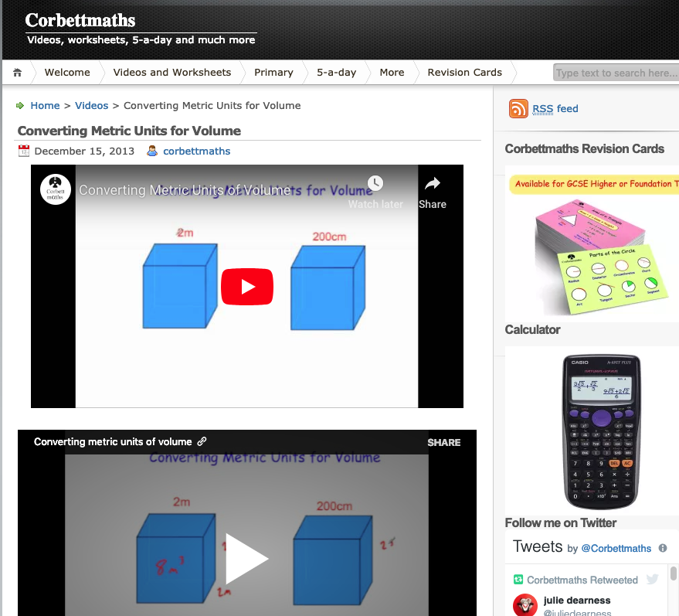
Task: Click the green retweet indicator icon
Action: 519,580
